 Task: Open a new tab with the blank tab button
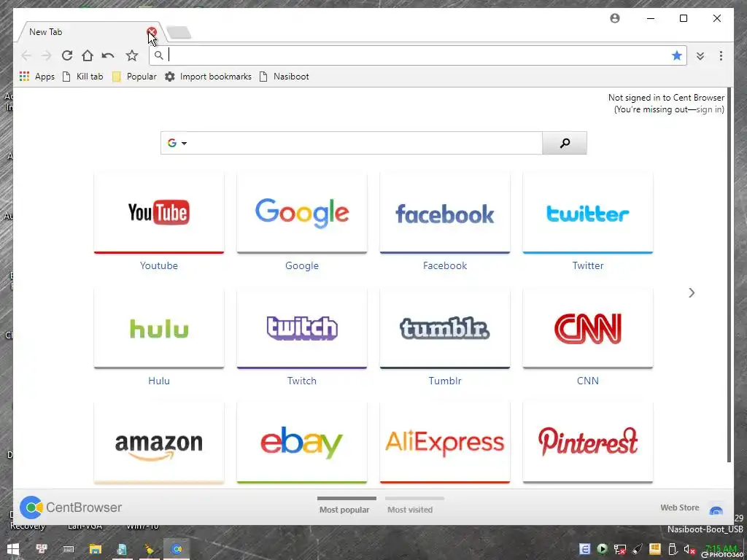(x=179, y=33)
